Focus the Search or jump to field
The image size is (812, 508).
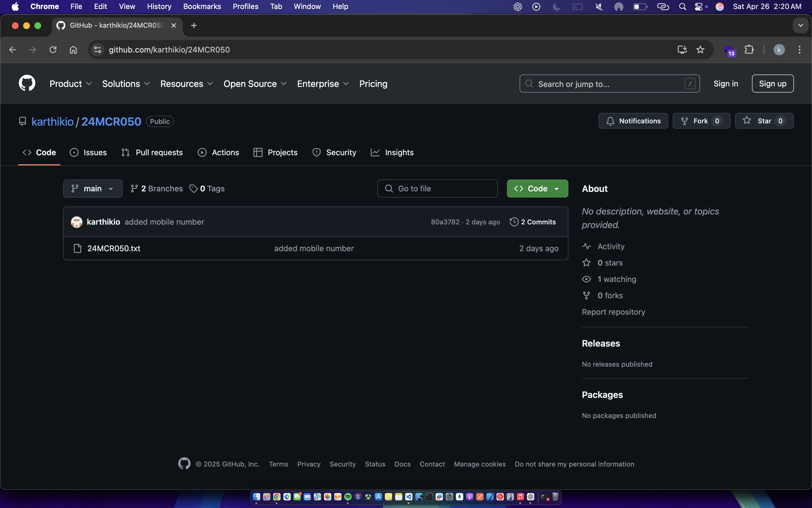coord(609,84)
